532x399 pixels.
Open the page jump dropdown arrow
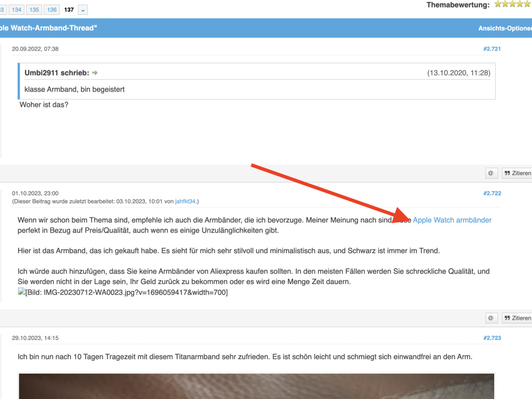[x=83, y=10]
